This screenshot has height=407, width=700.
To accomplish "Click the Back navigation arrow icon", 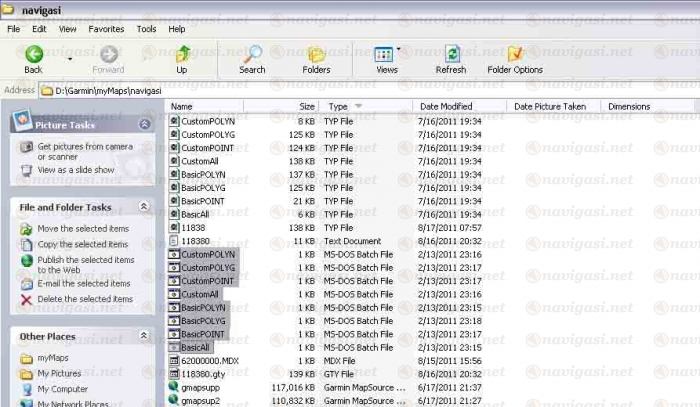I will pos(33,55).
